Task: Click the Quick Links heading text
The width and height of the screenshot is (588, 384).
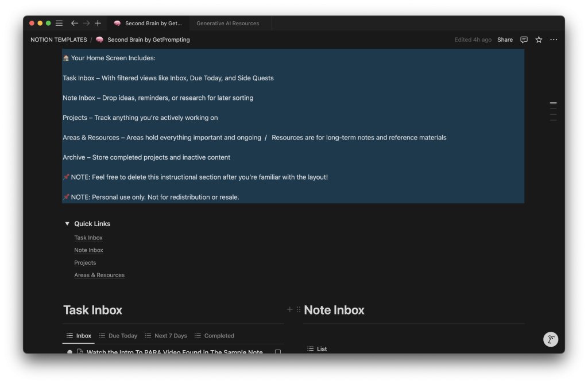Action: (x=92, y=224)
